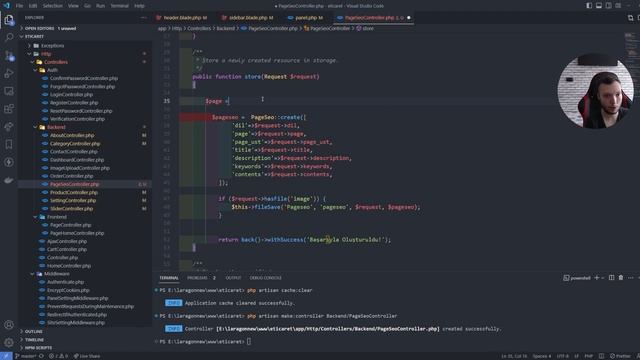Click the remote window indicator in status bar
The width and height of the screenshot is (640, 360).
[x=6, y=356]
